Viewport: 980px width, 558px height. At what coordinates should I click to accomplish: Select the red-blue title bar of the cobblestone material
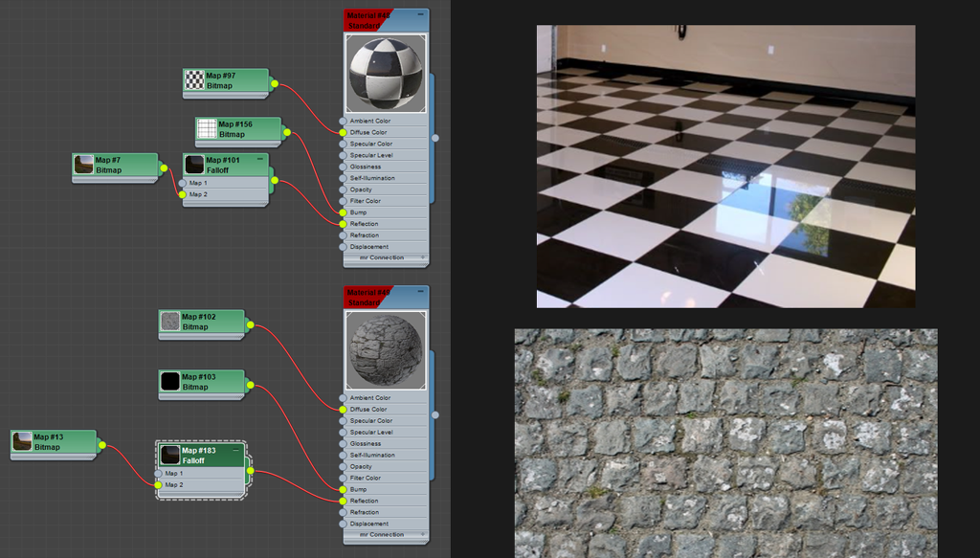(383, 297)
